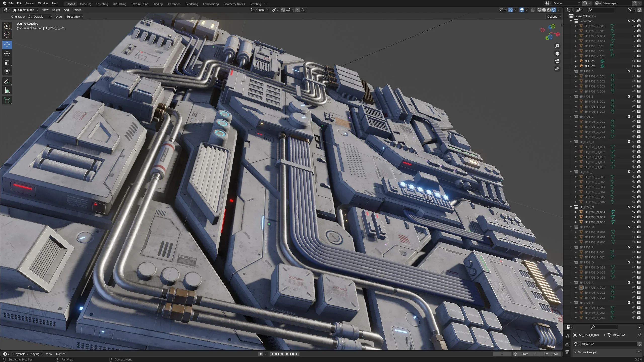Select the Measure tool
The width and height of the screenshot is (644, 362).
(x=7, y=90)
